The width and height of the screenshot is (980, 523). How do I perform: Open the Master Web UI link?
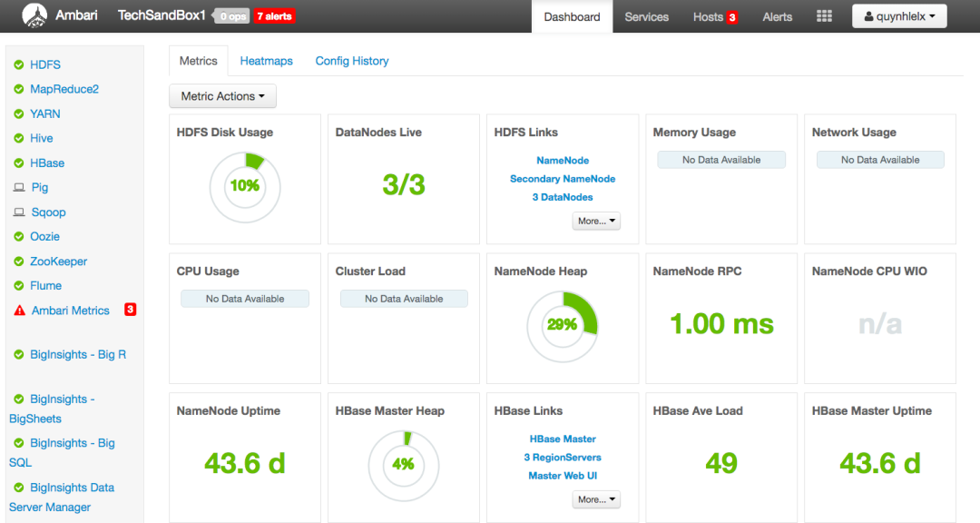tap(563, 476)
